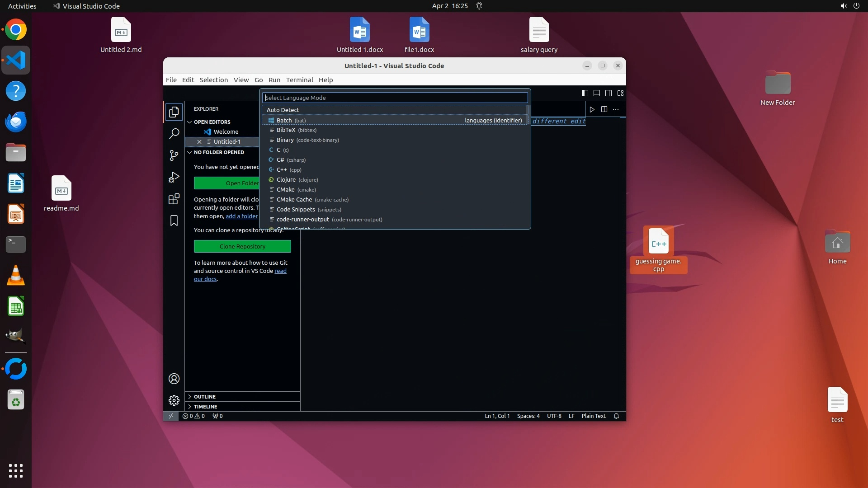Focus the Select Language Mode input
The width and height of the screenshot is (868, 488).
(395, 98)
